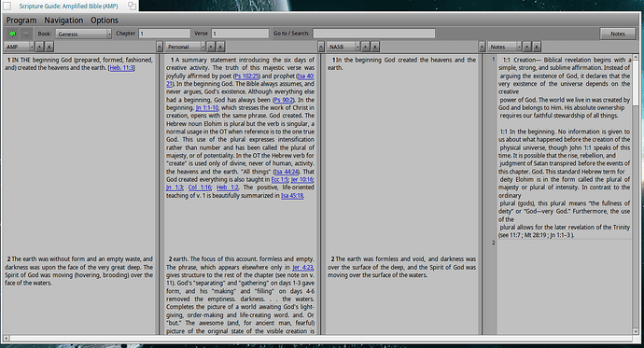Close the Notes pane with its x
This screenshot has height=348, width=644.
click(537, 47)
